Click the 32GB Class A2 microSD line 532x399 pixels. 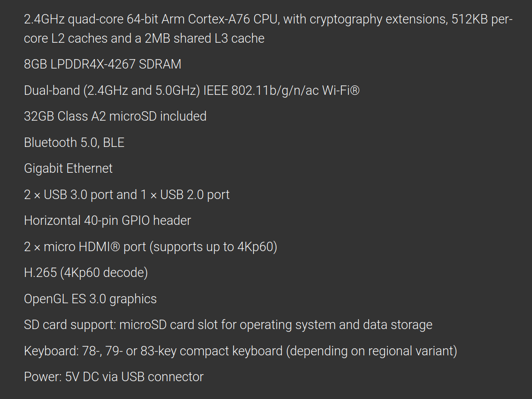pyautogui.click(x=115, y=116)
